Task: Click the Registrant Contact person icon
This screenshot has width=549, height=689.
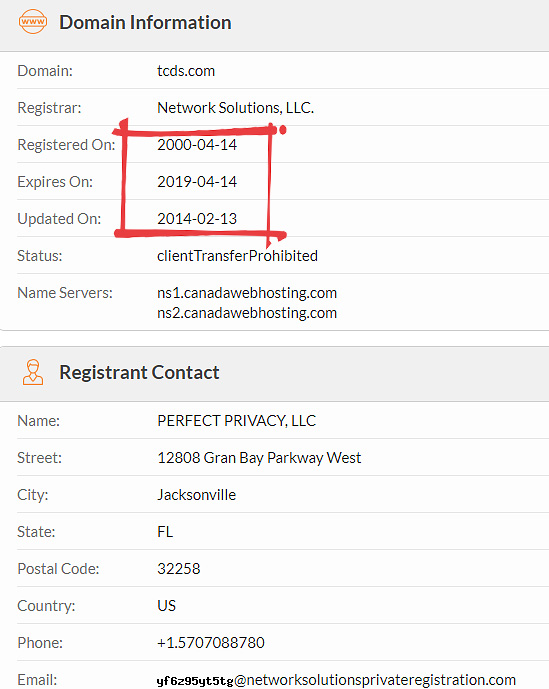Action: [x=33, y=372]
